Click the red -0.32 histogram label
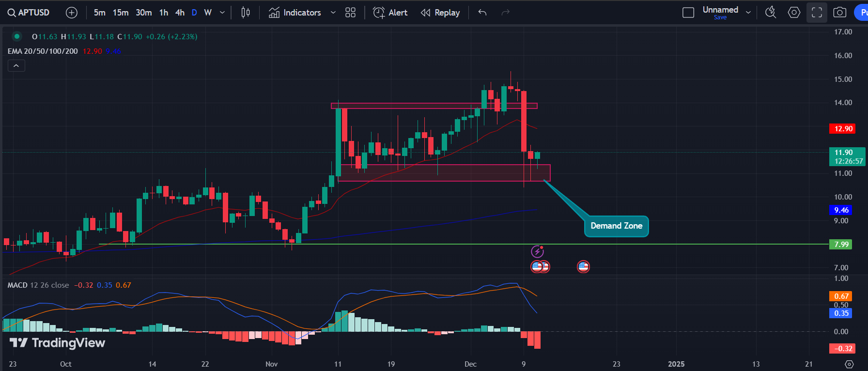The image size is (868, 371). tap(843, 349)
